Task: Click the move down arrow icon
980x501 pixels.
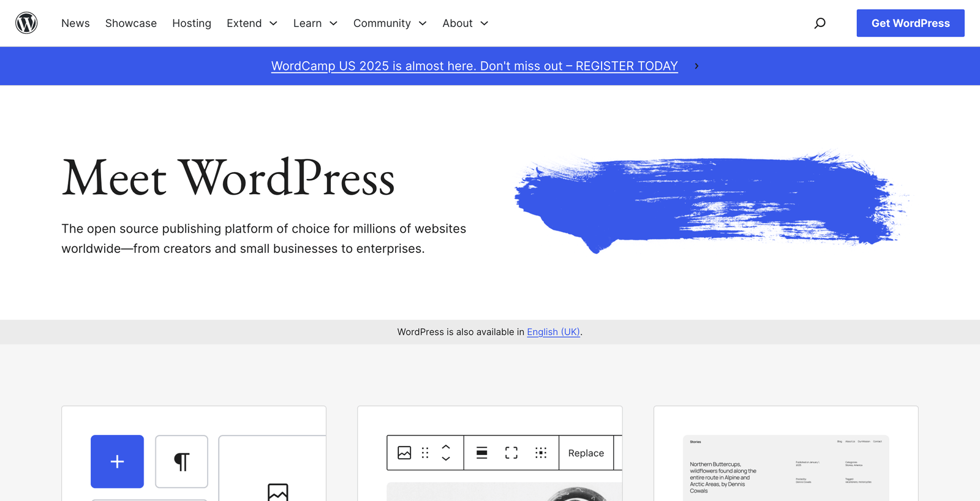Action: (446, 459)
